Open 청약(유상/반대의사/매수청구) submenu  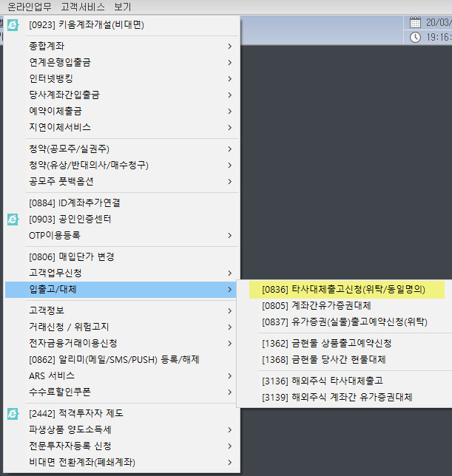(x=121, y=165)
